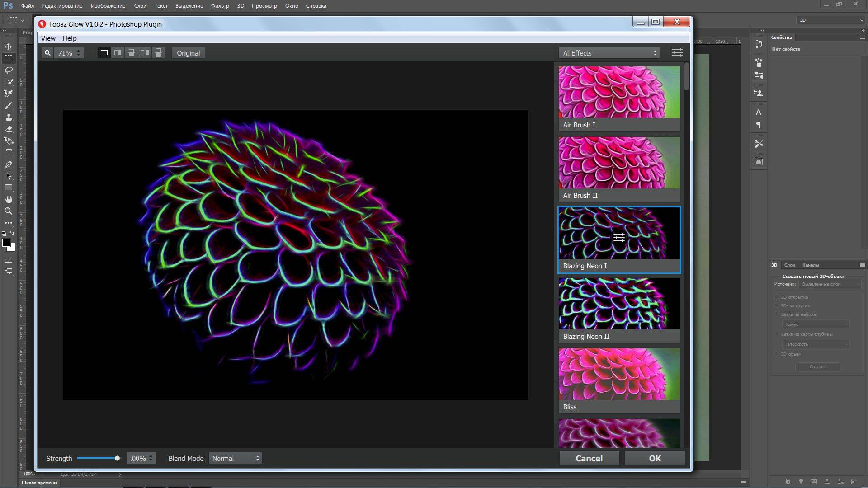Open the View menu in Topaz Glow
Image resolution: width=868 pixels, height=488 pixels.
[x=48, y=38]
